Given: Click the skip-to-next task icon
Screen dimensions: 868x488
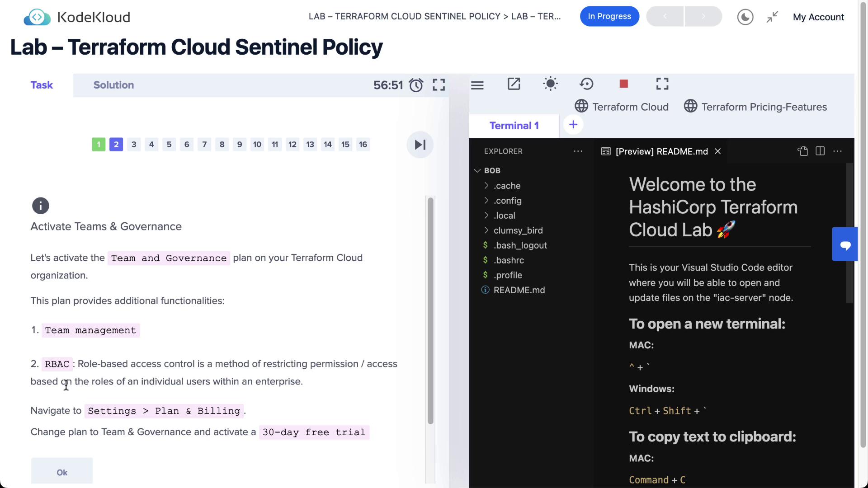Looking at the screenshot, I should [x=420, y=145].
